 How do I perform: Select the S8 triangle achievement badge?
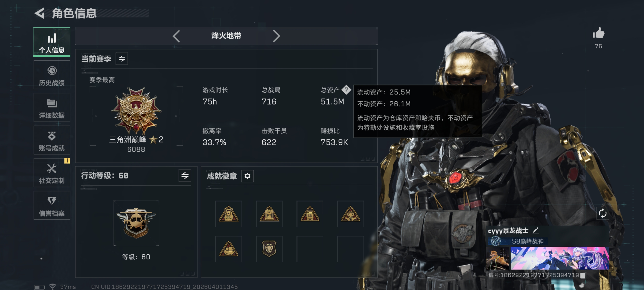pyautogui.click(x=310, y=214)
